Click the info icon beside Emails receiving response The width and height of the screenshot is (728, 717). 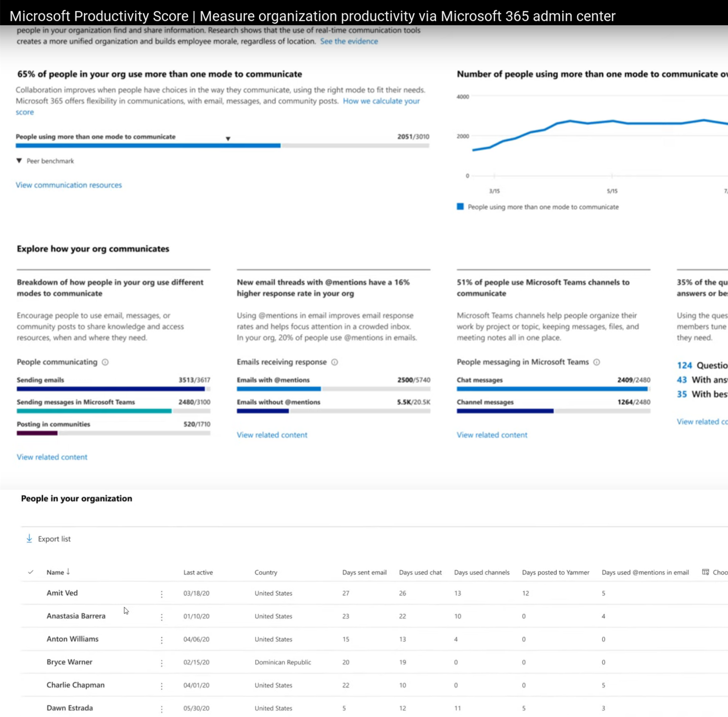tap(334, 362)
